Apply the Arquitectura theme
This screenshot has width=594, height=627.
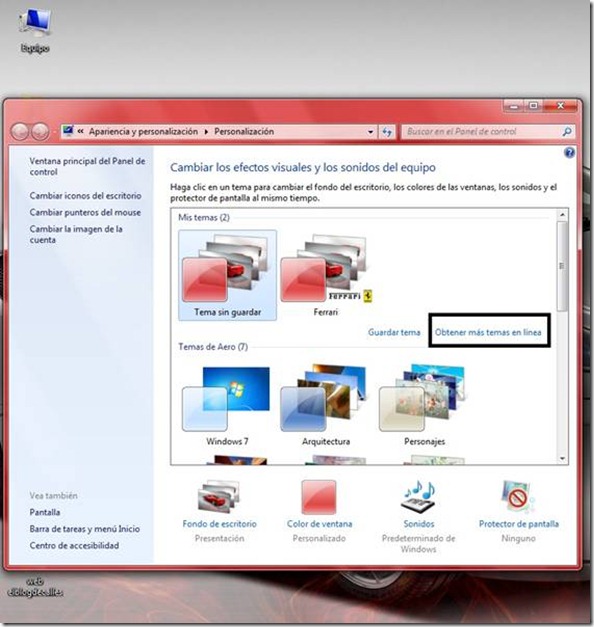coord(326,405)
